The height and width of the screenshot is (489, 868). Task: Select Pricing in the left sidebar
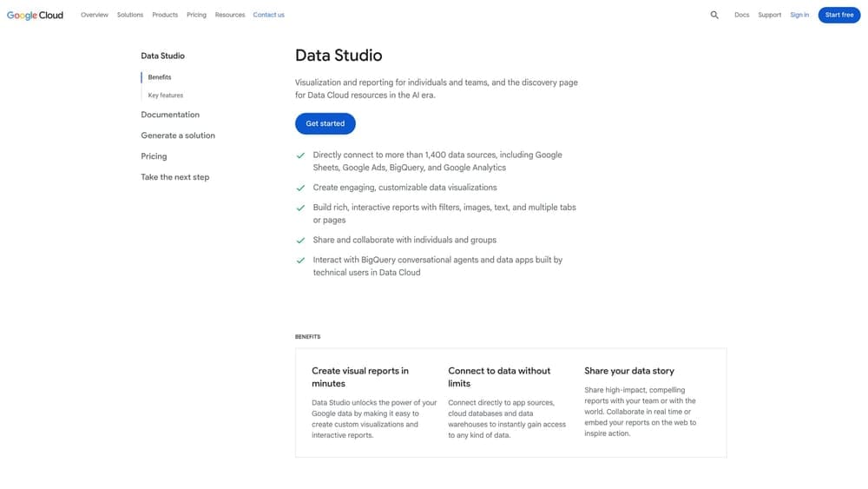(x=154, y=156)
